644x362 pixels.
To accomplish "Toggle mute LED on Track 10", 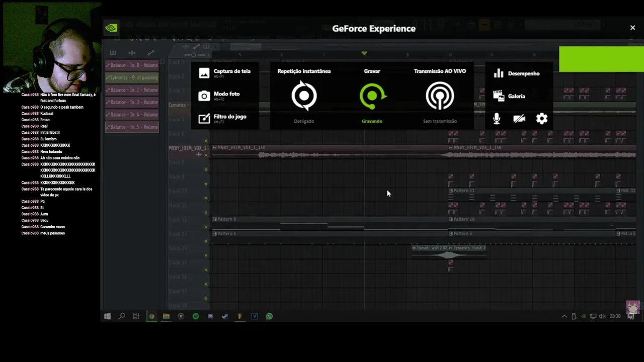I will click(206, 198).
